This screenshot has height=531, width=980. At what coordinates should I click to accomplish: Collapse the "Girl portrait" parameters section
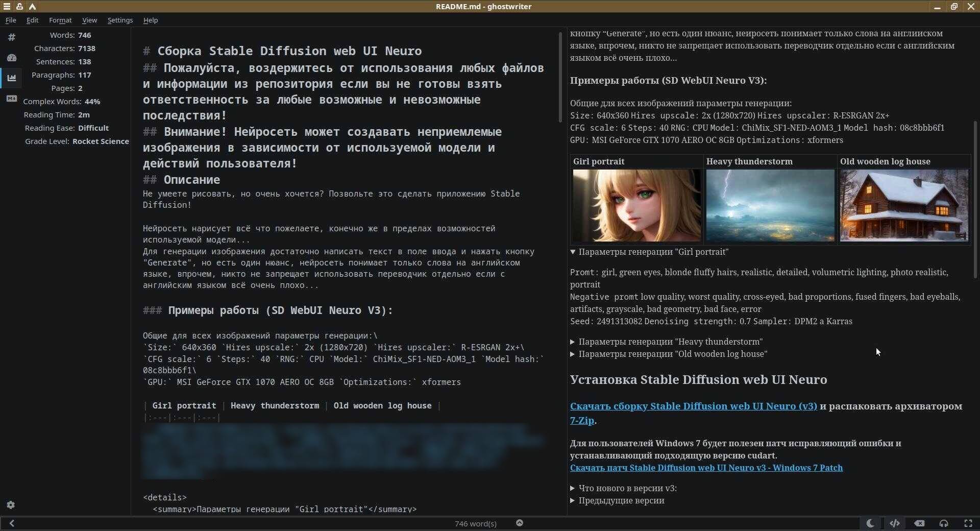(649, 252)
